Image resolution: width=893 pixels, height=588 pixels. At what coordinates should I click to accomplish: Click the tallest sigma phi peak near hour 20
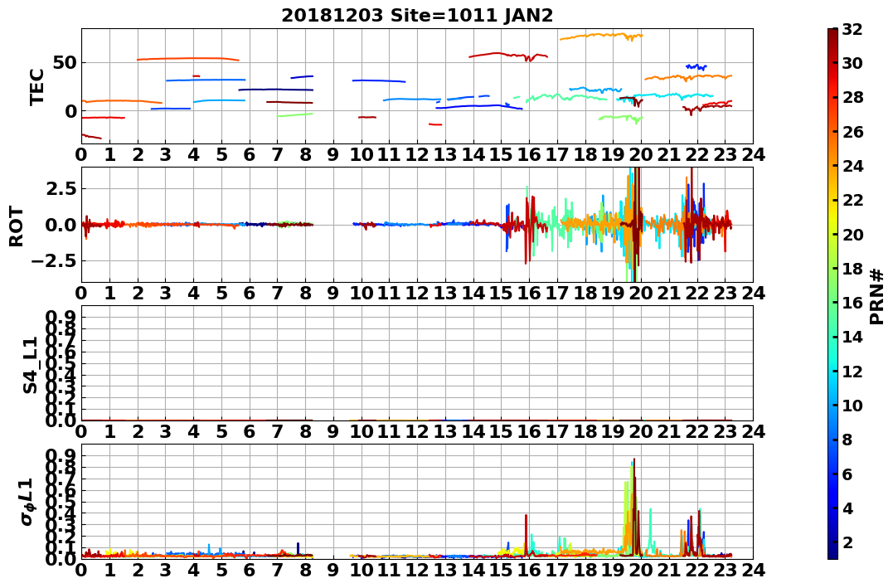pos(633,507)
